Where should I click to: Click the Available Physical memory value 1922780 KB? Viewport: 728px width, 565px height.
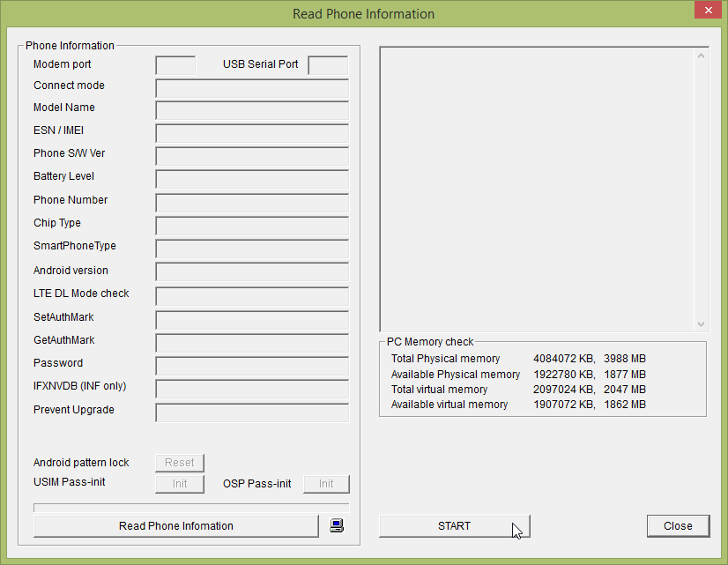(564, 375)
